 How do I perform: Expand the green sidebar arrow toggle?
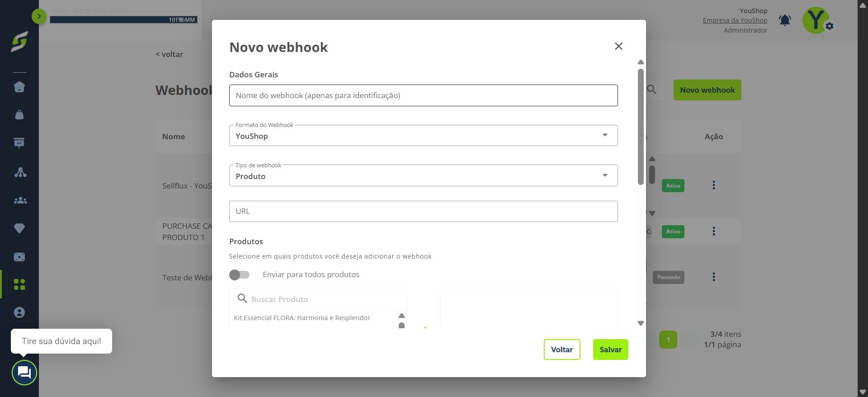39,17
